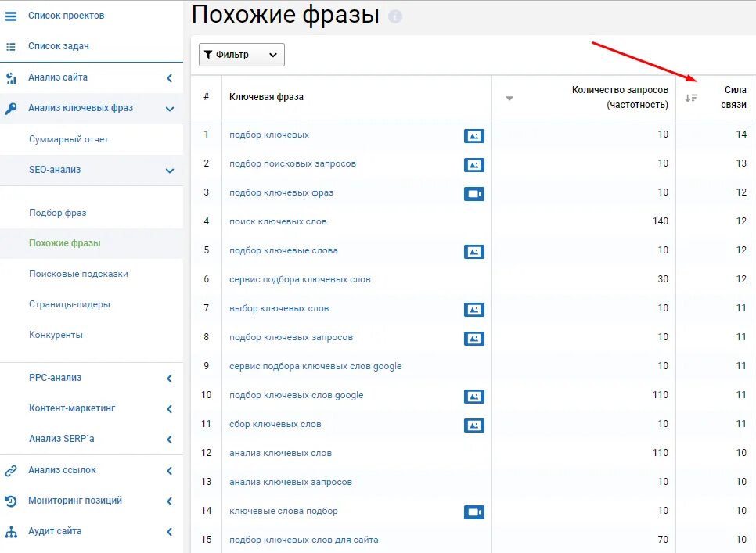The image size is (756, 553).
Task: Open keyword link сервис подбора ключевых слов google
Action: coord(315,366)
